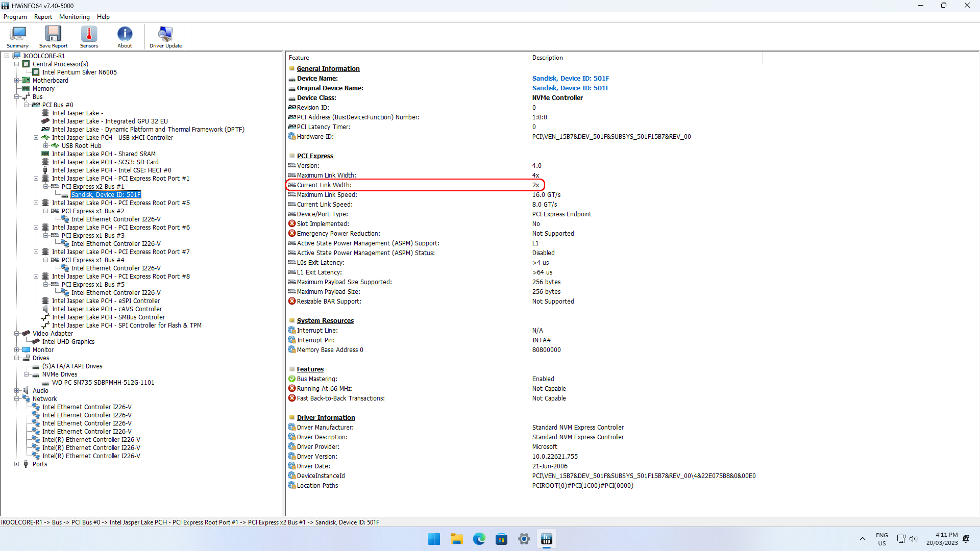The width and height of the screenshot is (980, 551).
Task: Select Jasper Lake PCH USB xHCI Controller
Action: point(112,138)
